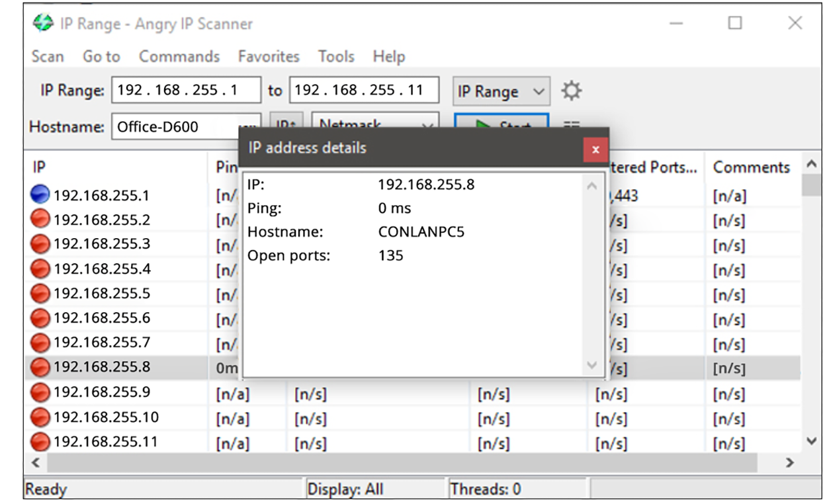Screen dimensions: 827x504
Task: Click hostname CONLANPC5 in details popup
Action: click(x=421, y=232)
